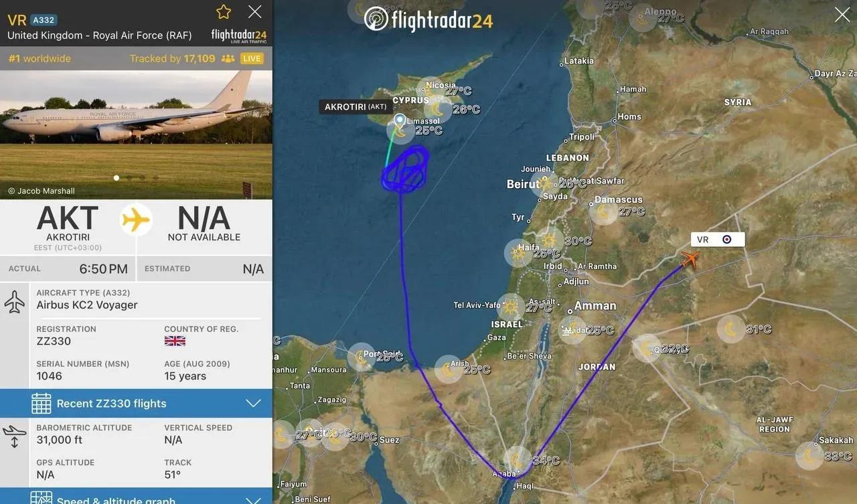The width and height of the screenshot is (857, 504).
Task: Click the orange VR aircraft icon on map
Action: pos(689,259)
